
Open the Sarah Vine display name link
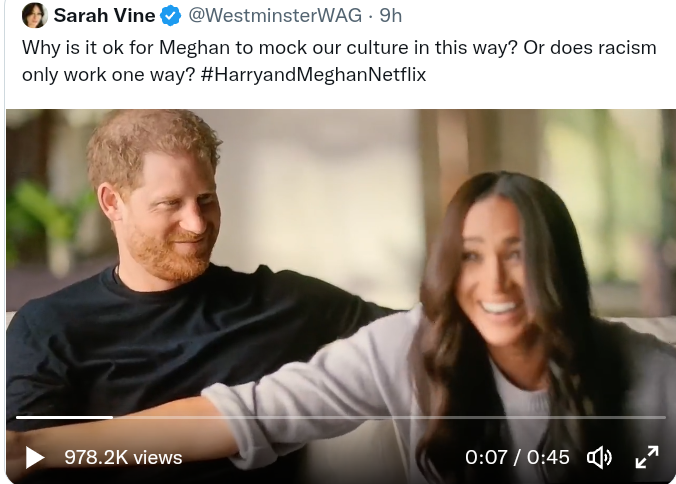(x=104, y=16)
